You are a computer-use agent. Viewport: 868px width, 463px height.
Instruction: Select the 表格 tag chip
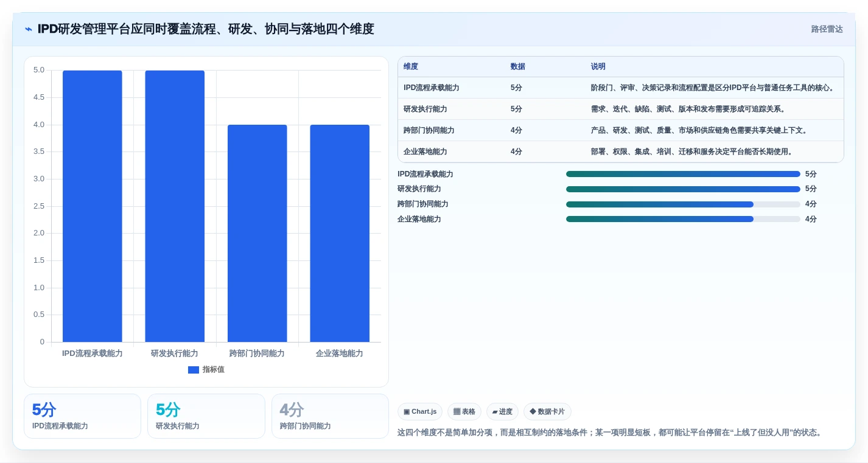(x=464, y=412)
